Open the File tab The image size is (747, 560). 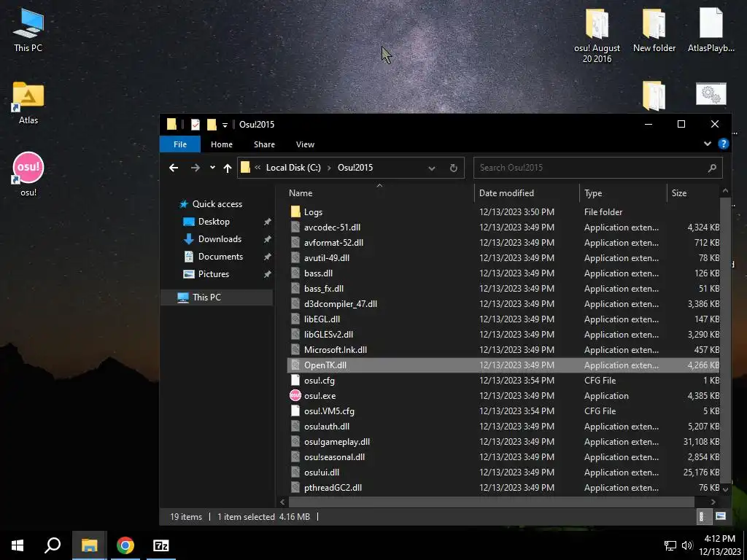tap(180, 144)
